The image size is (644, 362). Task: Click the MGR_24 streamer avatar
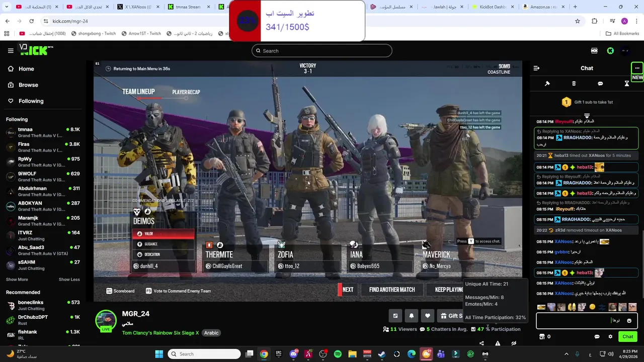click(x=106, y=321)
